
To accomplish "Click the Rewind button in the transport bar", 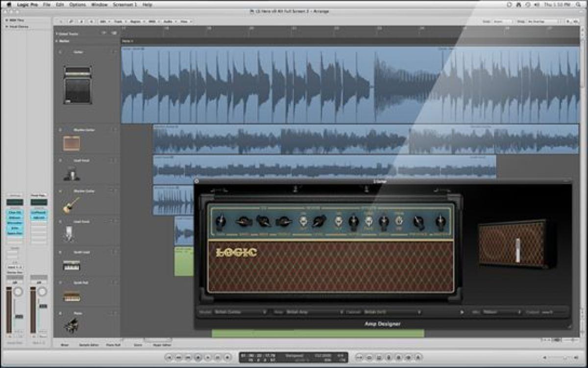I will 179,358.
